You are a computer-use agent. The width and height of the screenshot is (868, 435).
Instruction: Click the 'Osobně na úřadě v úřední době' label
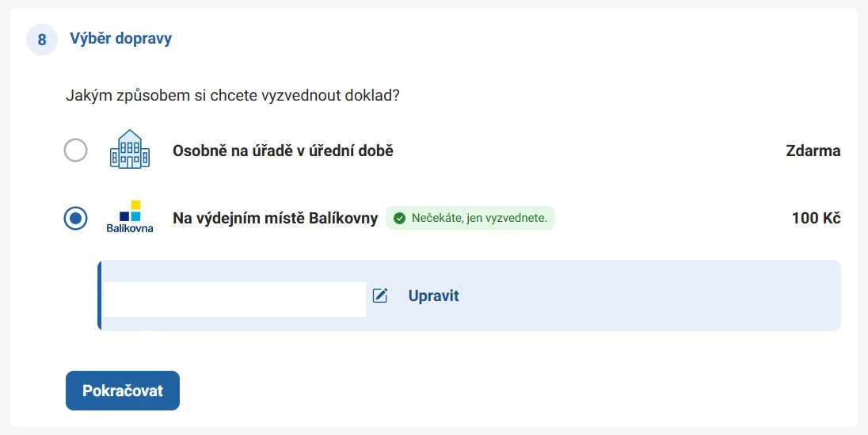tap(283, 151)
